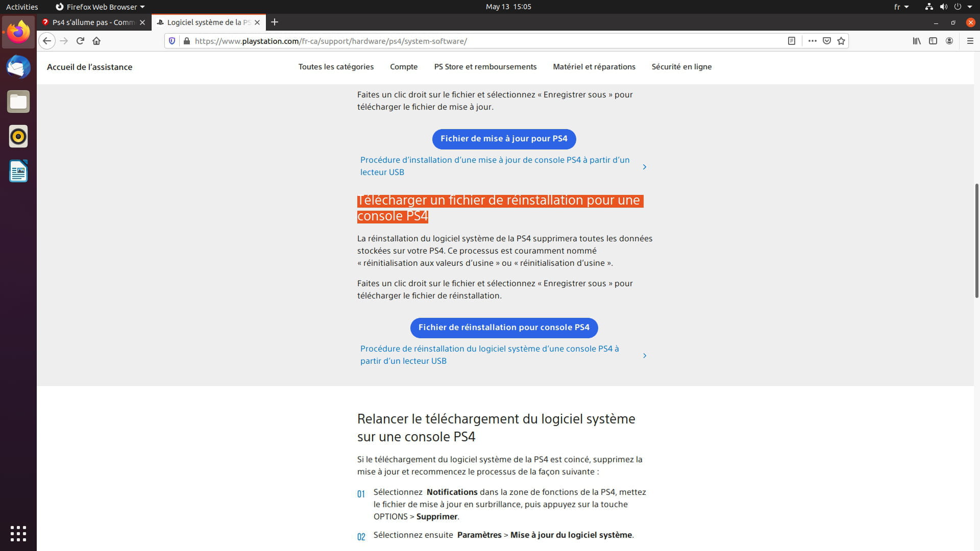Open the Library history and bookmarks

[917, 41]
